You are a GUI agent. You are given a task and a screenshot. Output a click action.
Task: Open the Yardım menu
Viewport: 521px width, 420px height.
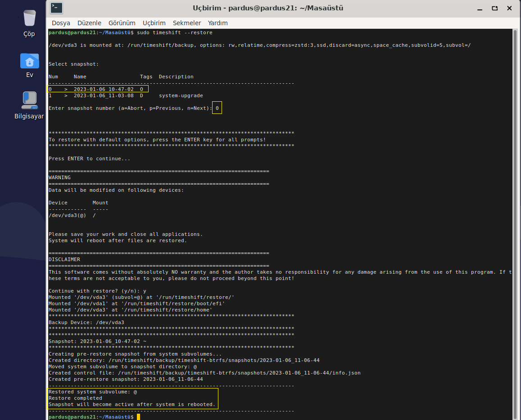[217, 23]
